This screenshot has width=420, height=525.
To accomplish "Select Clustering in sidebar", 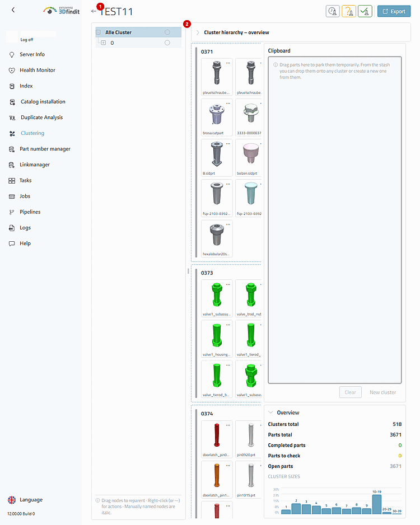I will click(x=32, y=133).
